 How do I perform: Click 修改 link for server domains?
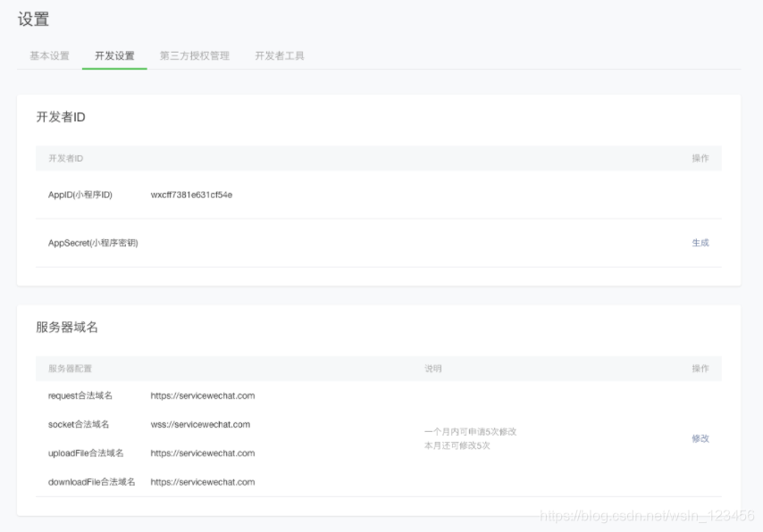[x=700, y=438]
